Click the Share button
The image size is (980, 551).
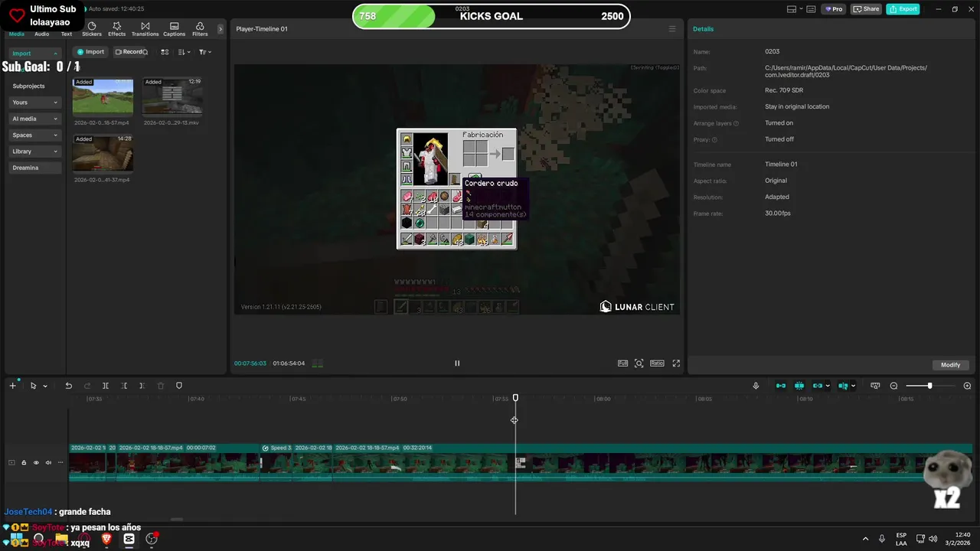pyautogui.click(x=867, y=9)
